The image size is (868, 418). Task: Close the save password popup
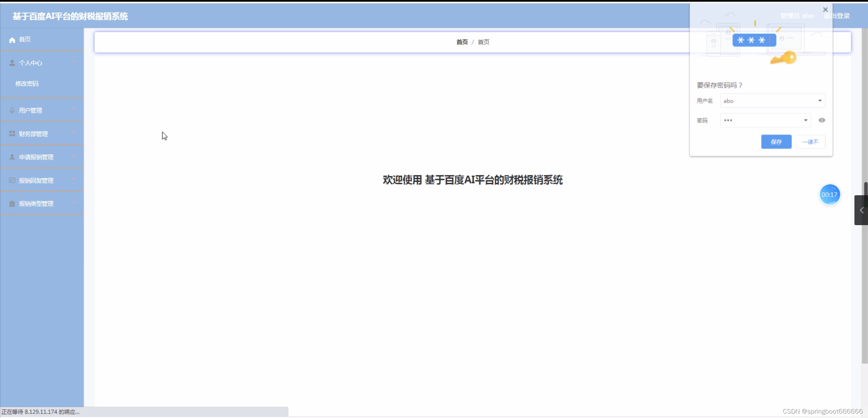[825, 10]
